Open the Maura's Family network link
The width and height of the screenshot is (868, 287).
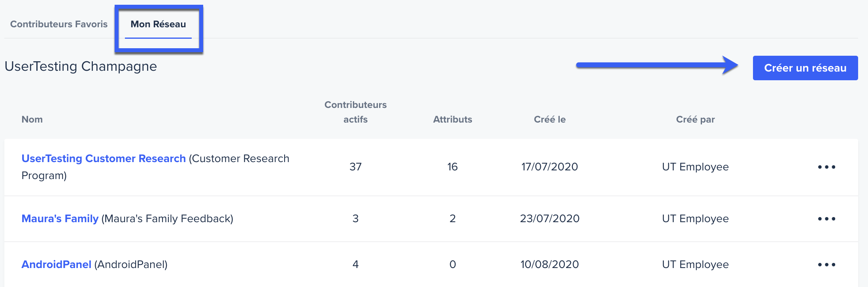(60, 219)
